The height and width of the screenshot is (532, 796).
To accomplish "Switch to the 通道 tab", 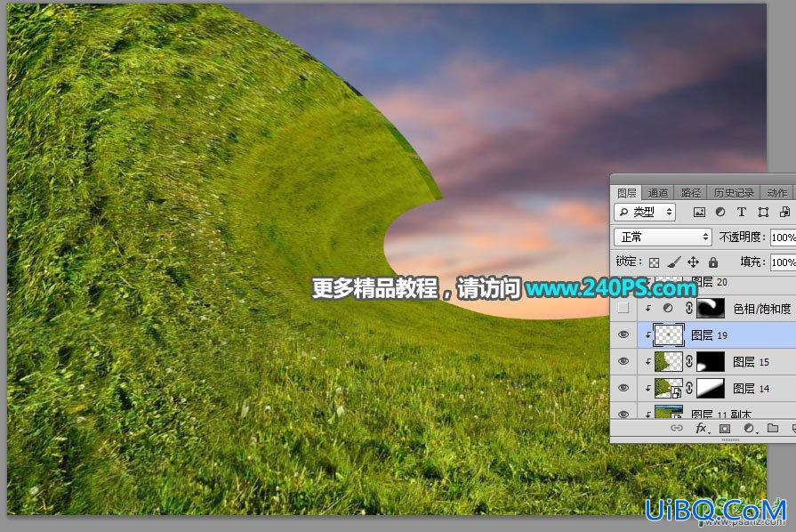I will point(658,193).
